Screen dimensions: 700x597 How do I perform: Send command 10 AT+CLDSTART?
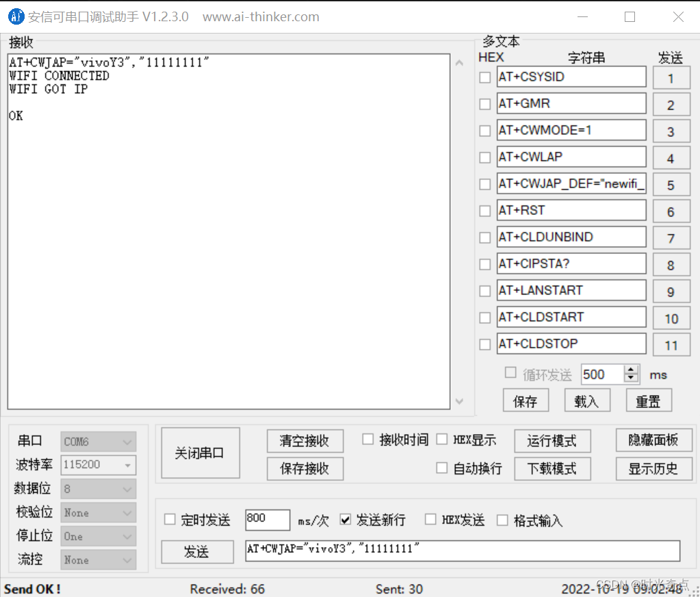(671, 318)
